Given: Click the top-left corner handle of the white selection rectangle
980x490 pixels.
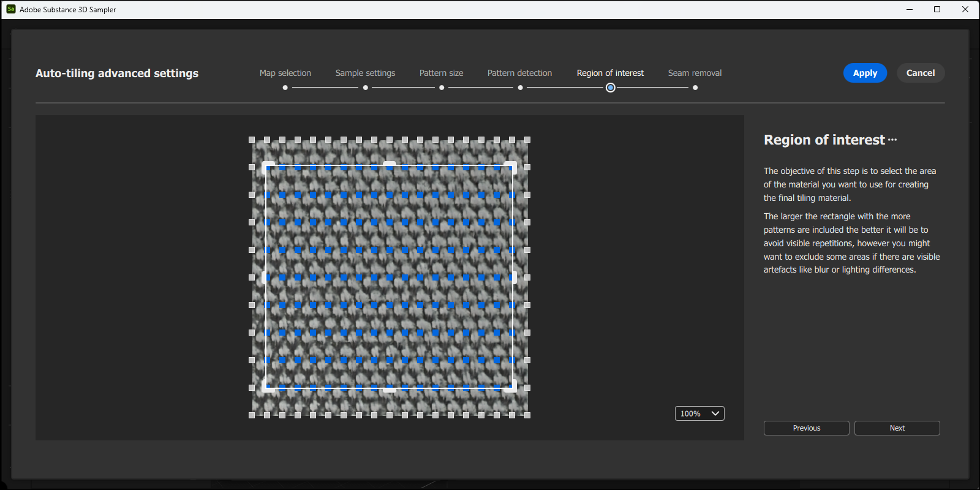Looking at the screenshot, I should [x=267, y=166].
